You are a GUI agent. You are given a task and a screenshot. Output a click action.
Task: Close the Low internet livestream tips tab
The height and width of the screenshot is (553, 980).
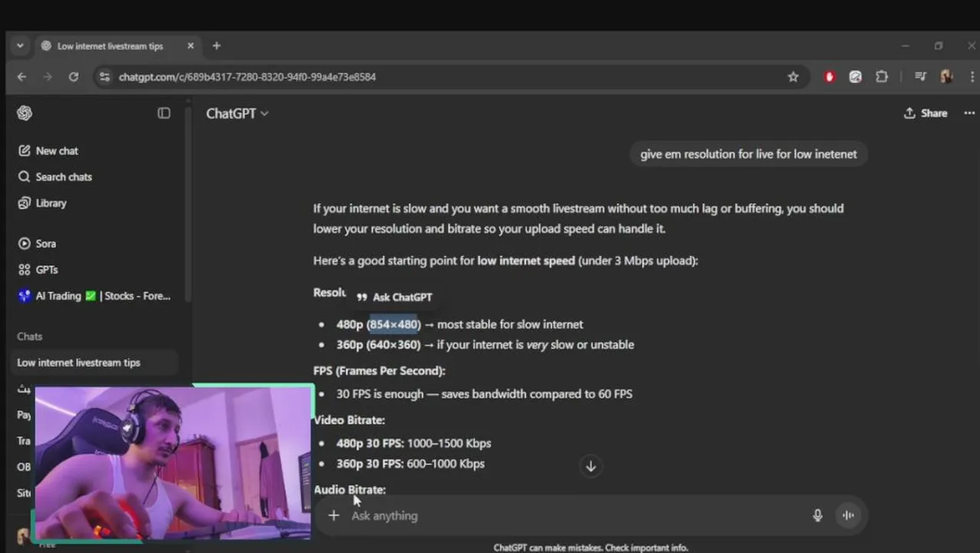click(191, 46)
